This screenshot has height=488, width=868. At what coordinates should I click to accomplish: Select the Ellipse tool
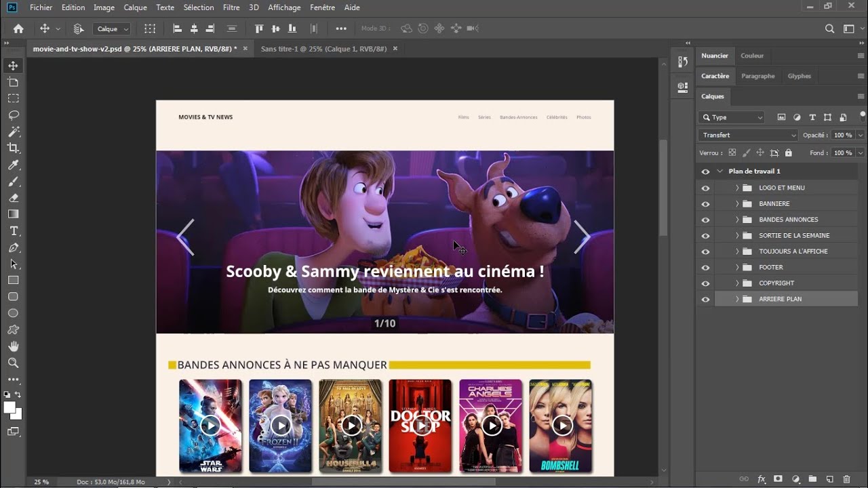coord(13,313)
